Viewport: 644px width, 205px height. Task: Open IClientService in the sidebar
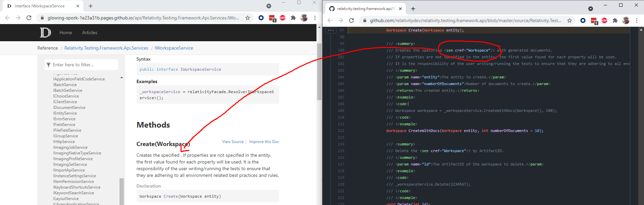coord(65,102)
